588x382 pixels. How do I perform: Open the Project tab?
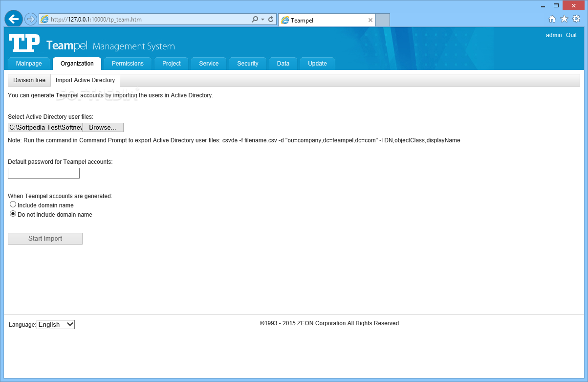(x=172, y=64)
